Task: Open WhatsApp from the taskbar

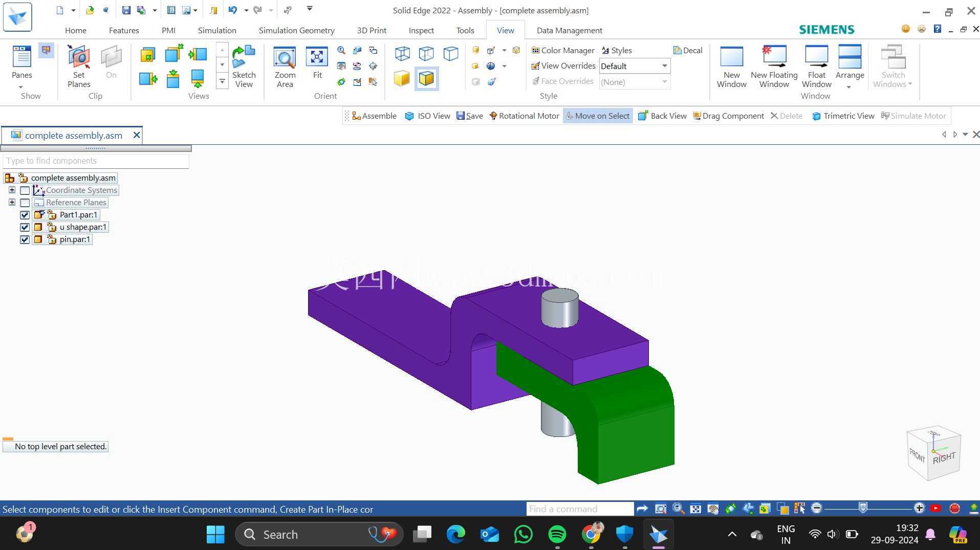Action: [523, 534]
